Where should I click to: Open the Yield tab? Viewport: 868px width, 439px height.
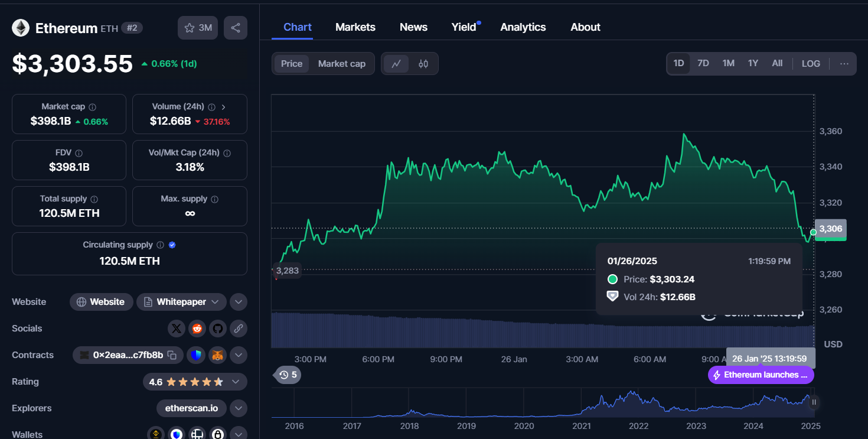pos(464,27)
